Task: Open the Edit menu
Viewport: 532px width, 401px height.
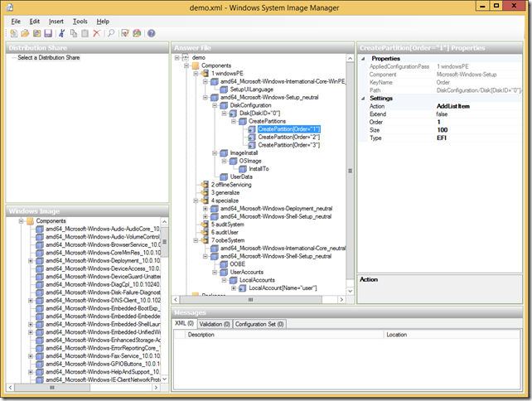Action: point(34,22)
